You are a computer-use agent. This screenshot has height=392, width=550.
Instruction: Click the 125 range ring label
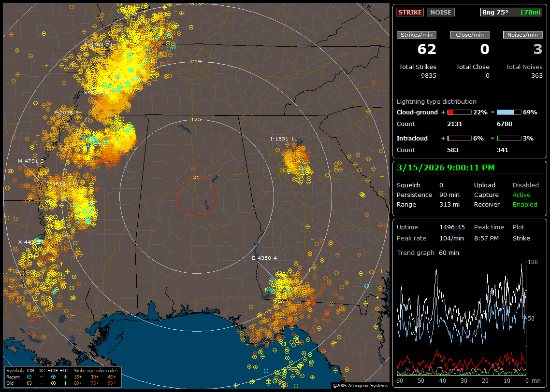click(196, 119)
